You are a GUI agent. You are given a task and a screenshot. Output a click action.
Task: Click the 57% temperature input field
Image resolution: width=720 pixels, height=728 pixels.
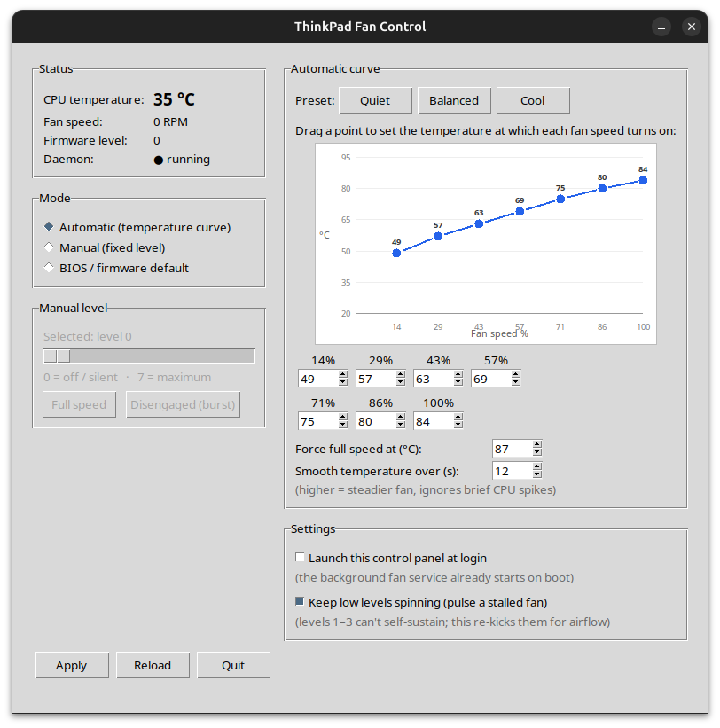[x=490, y=379]
